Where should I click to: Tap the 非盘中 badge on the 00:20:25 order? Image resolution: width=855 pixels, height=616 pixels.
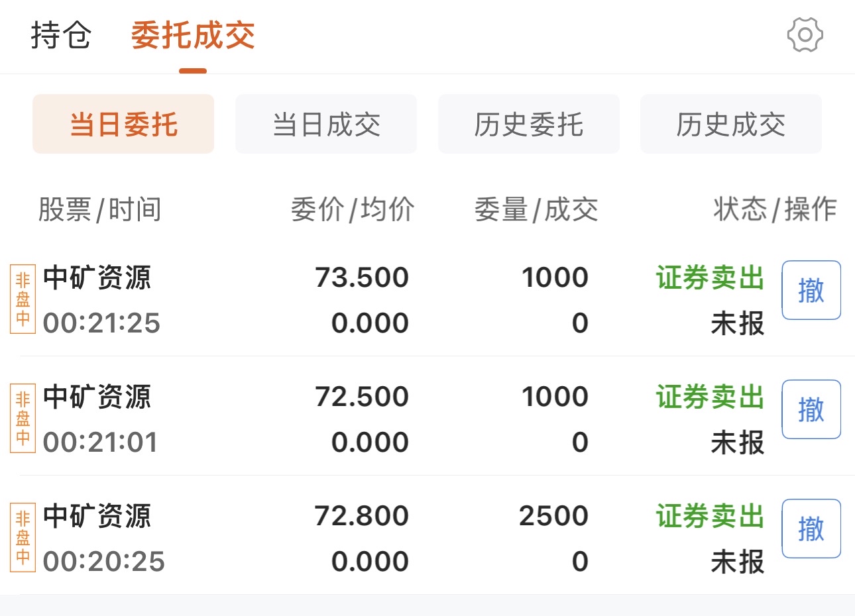click(23, 537)
